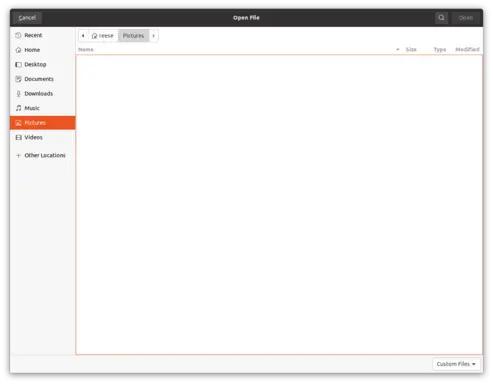The image size is (493, 384).
Task: Select Downloads in the sidebar
Action: coord(43,94)
